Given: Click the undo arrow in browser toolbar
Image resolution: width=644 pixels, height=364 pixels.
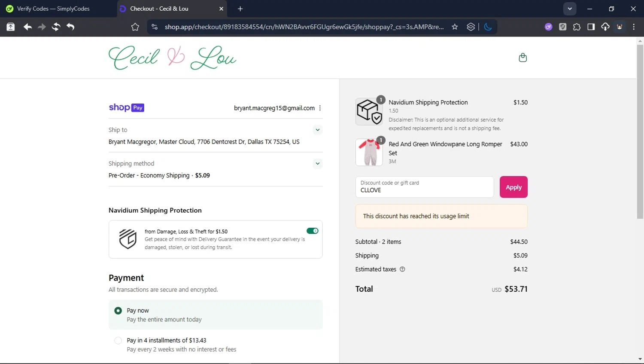Looking at the screenshot, I should 70,27.
